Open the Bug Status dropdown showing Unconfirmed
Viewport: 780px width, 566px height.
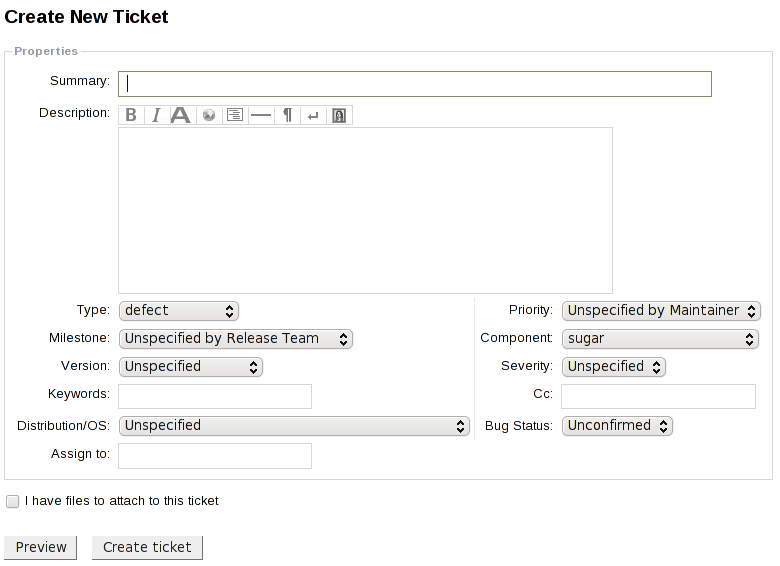pyautogui.click(x=616, y=426)
